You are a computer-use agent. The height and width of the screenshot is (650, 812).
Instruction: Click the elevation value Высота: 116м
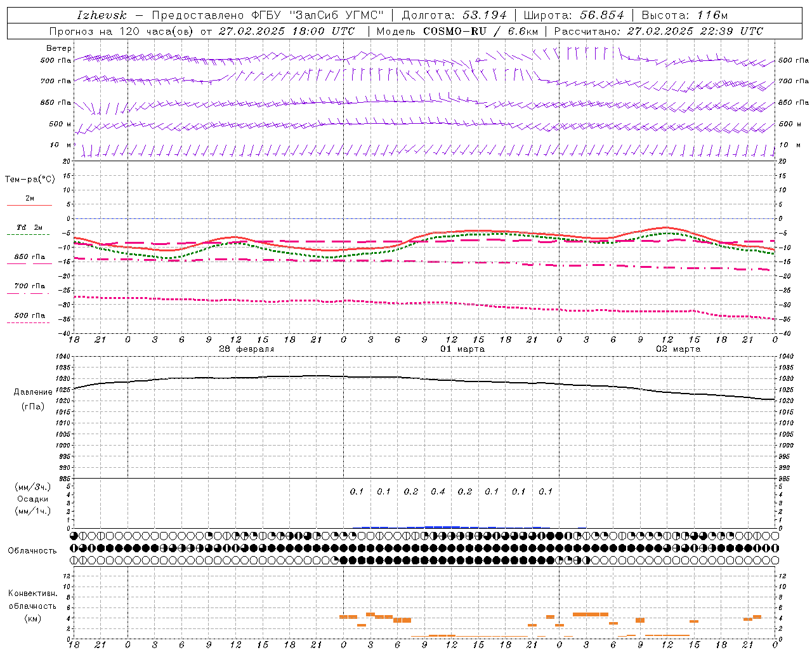684,15
